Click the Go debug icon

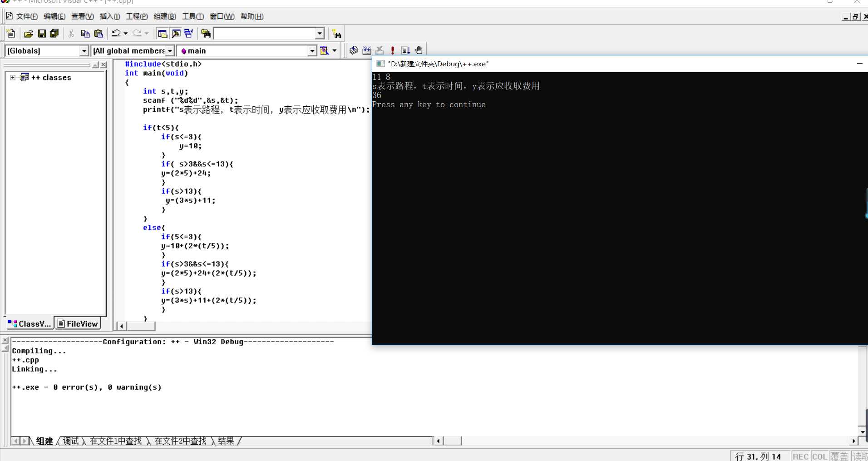tap(405, 50)
